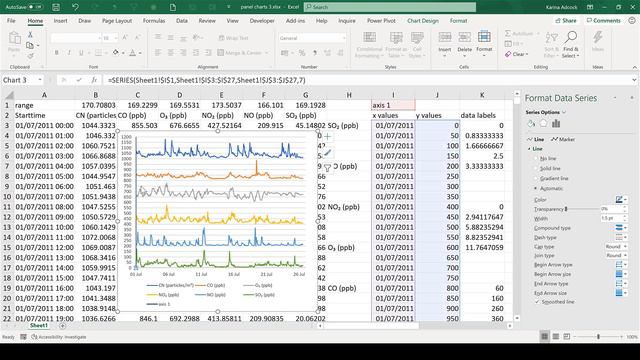Switch to the Format ribbon tab
640x360 pixels.
point(458,20)
